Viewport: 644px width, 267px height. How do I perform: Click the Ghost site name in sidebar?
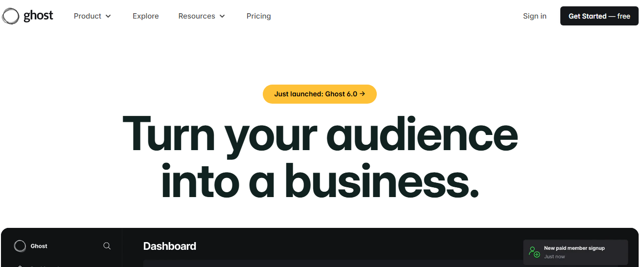click(x=39, y=246)
